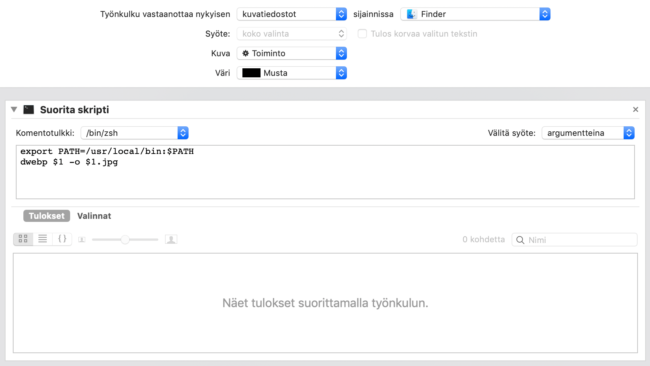
Task: Open the Toiminto image dropdown
Action: (x=292, y=53)
